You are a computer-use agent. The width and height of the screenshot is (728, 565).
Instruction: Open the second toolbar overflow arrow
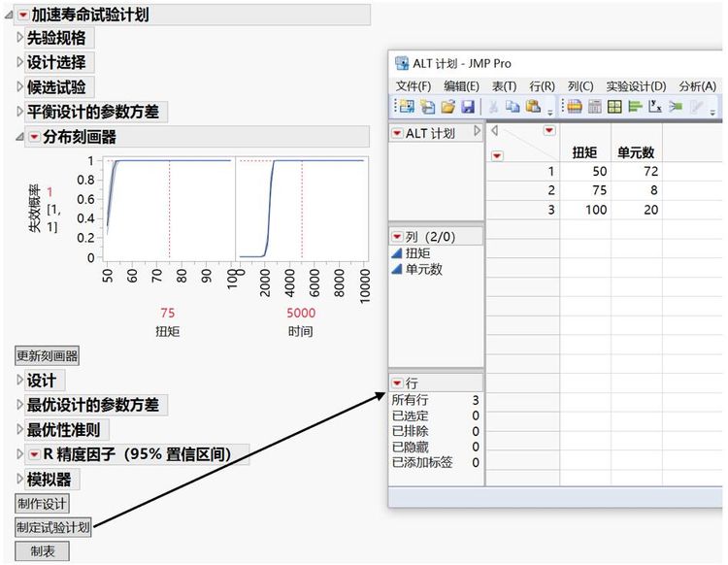pos(712,113)
